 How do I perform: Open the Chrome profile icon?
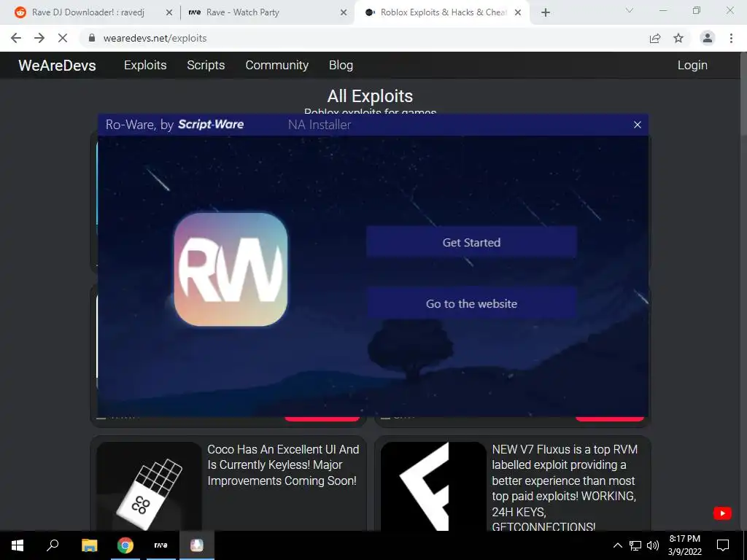(708, 38)
